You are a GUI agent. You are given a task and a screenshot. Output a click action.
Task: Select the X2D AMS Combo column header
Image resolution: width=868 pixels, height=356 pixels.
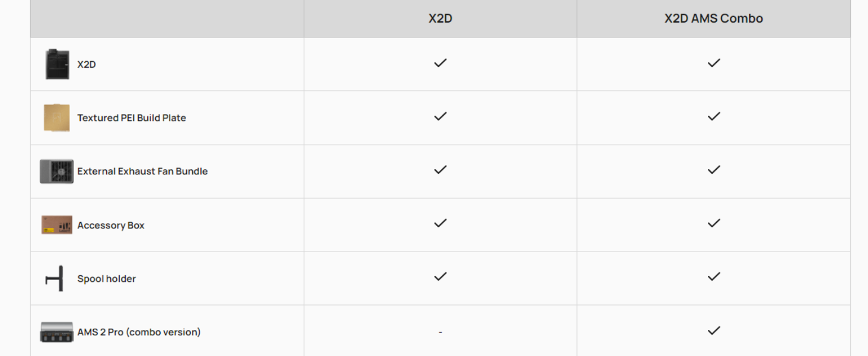point(713,18)
